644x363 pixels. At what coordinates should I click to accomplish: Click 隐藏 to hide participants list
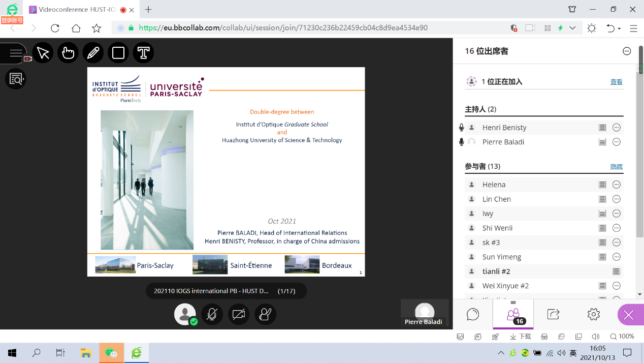pos(616,167)
